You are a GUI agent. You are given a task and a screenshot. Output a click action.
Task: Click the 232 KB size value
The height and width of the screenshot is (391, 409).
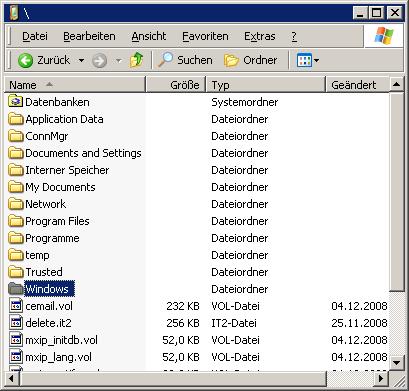point(183,306)
